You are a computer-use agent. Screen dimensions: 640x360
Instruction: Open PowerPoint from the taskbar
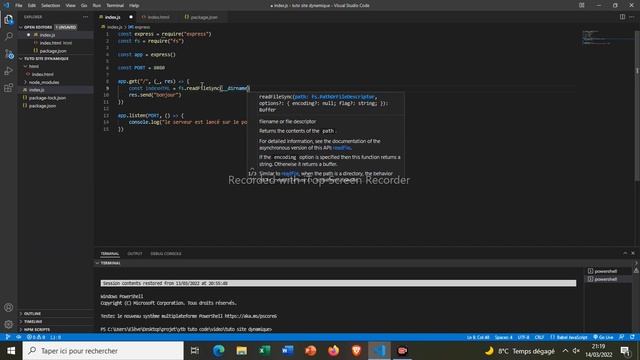click(311, 351)
